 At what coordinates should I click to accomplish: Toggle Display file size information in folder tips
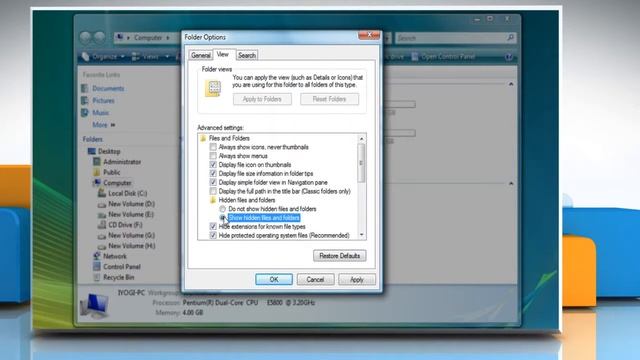pos(213,173)
